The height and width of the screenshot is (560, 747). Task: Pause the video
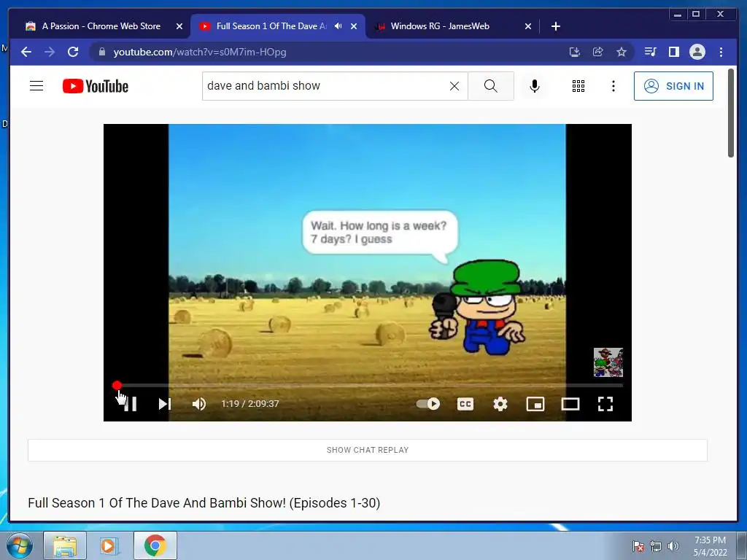[x=130, y=404]
